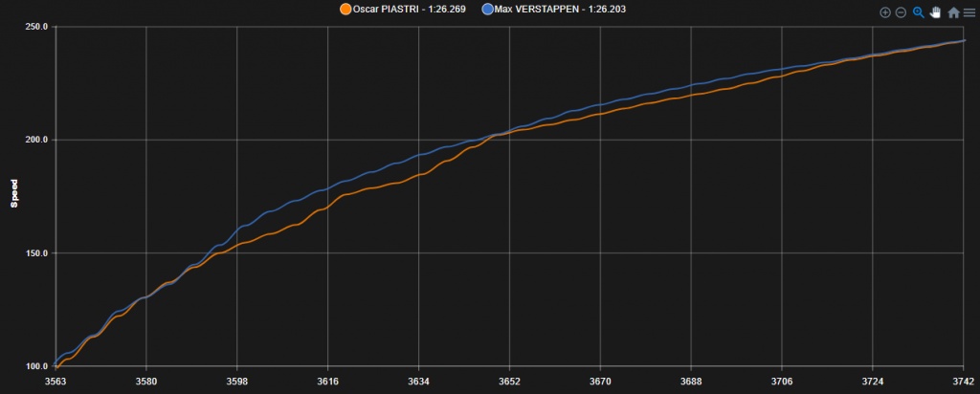The image size is (980, 394).
Task: Click the 3706 x-axis tick label
Action: pyautogui.click(x=781, y=381)
